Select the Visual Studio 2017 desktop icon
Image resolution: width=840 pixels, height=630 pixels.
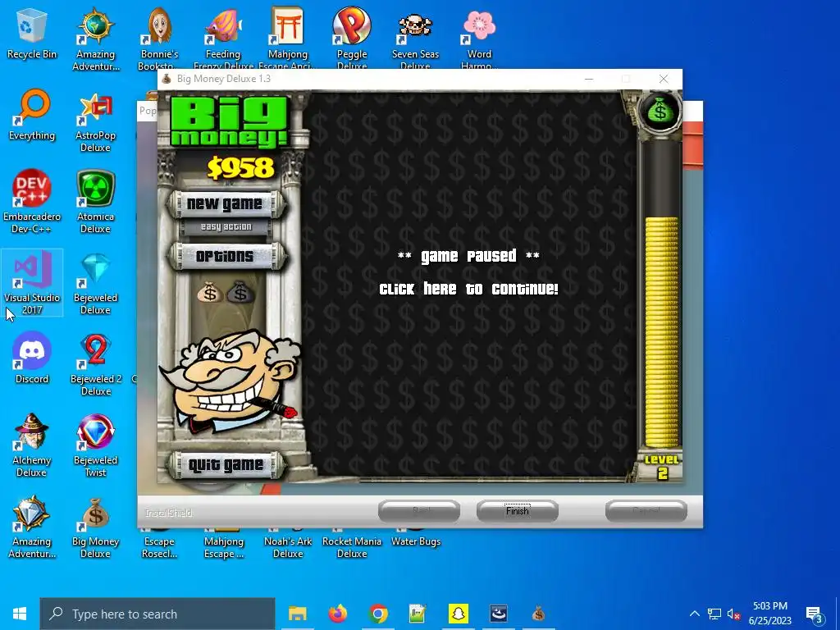pos(32,282)
